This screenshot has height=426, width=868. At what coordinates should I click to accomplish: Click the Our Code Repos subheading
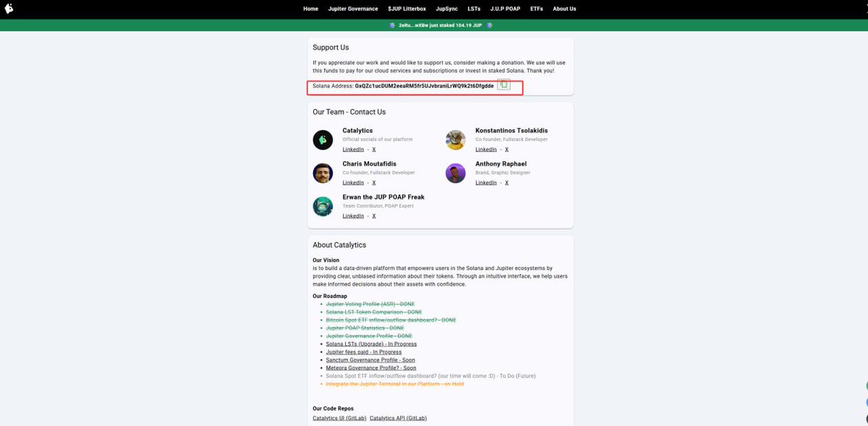(333, 409)
